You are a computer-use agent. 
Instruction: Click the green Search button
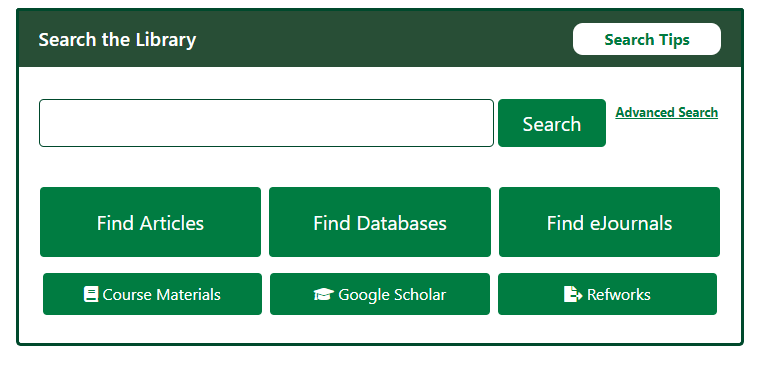click(552, 123)
